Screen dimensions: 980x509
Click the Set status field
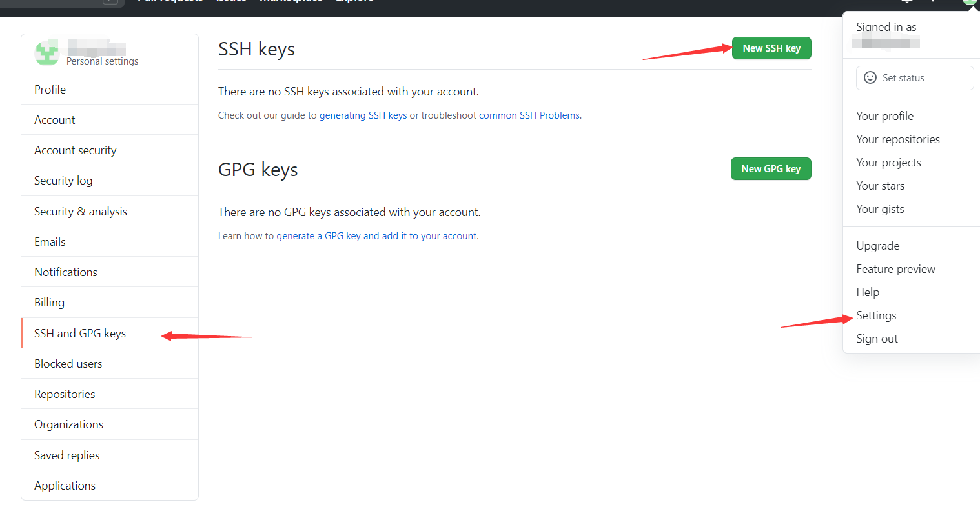[915, 78]
